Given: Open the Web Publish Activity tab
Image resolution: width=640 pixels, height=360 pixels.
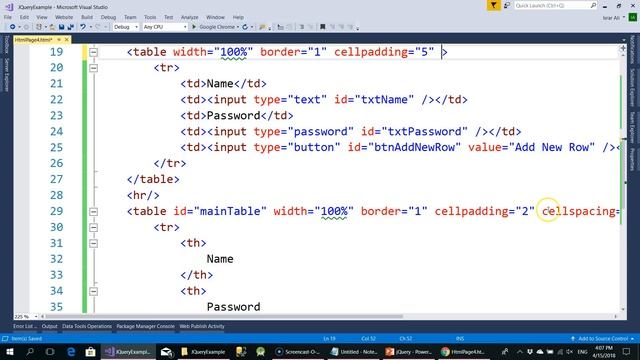Looking at the screenshot, I should 202,326.
